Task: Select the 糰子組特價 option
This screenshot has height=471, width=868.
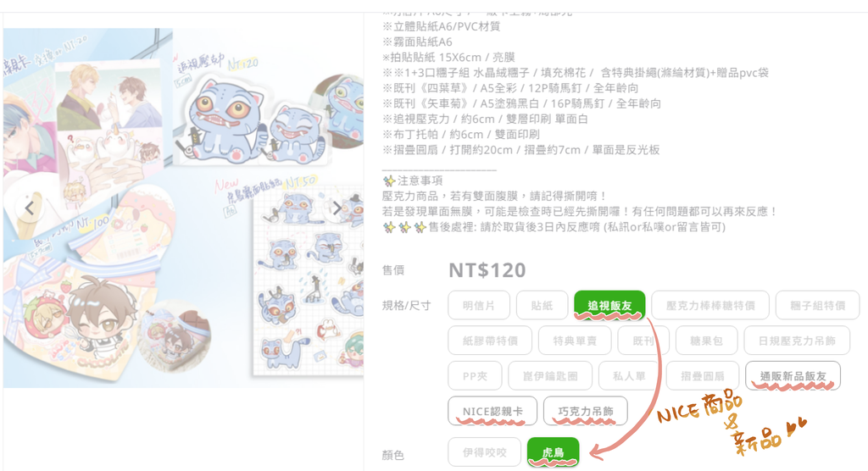Action: click(818, 306)
